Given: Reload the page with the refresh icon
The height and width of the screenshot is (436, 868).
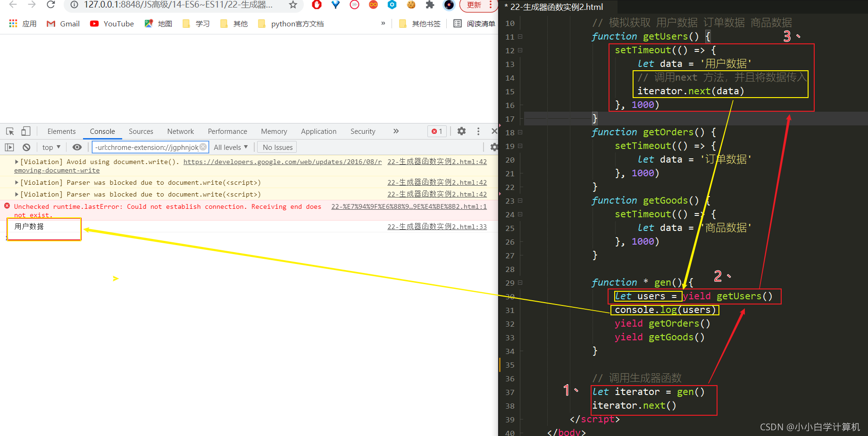Looking at the screenshot, I should [x=51, y=5].
